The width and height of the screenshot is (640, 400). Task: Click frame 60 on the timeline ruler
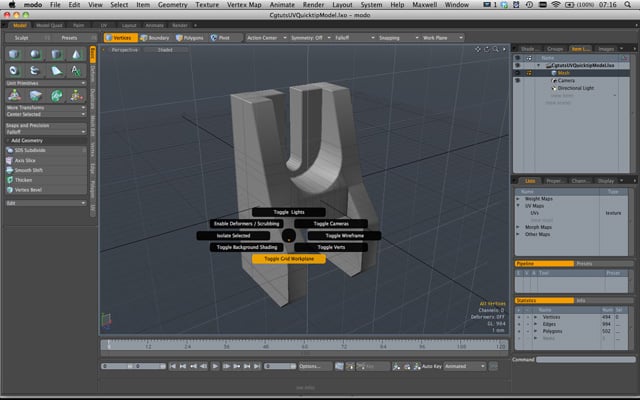(305, 348)
